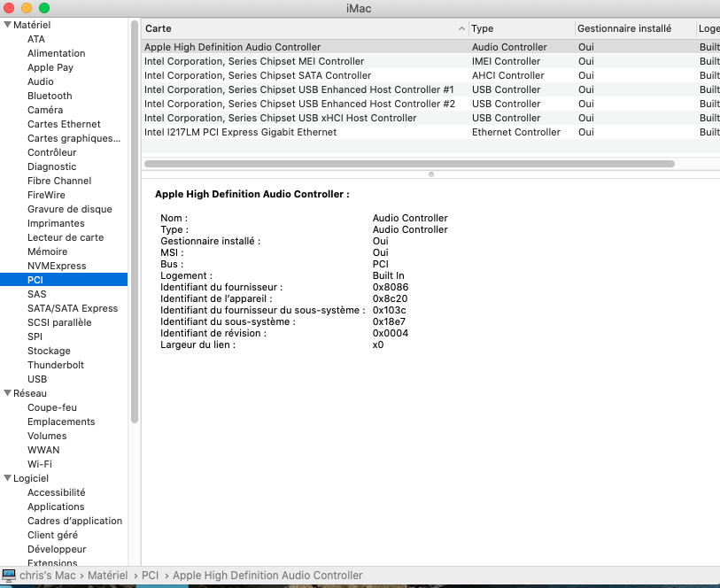
Task: Select WWAN in the sidebar
Action: 43,450
